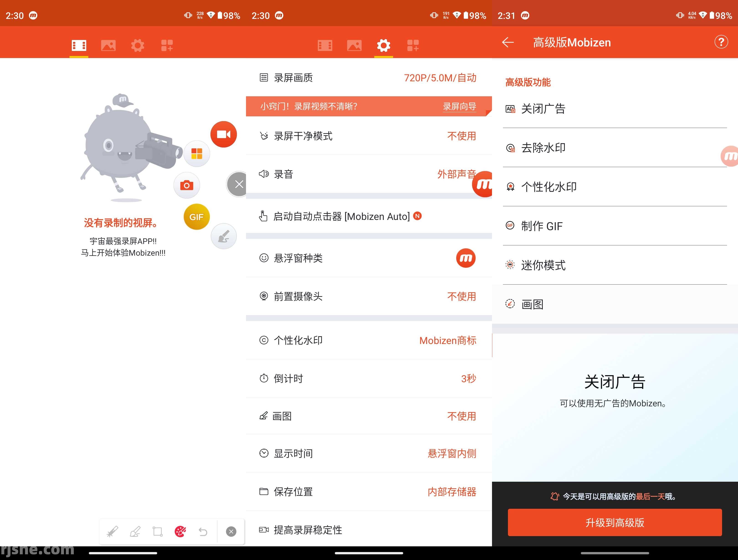Screen dimensions: 738x560
Task: Tap the stopwatch icon beside 倒计时
Action: point(264,378)
